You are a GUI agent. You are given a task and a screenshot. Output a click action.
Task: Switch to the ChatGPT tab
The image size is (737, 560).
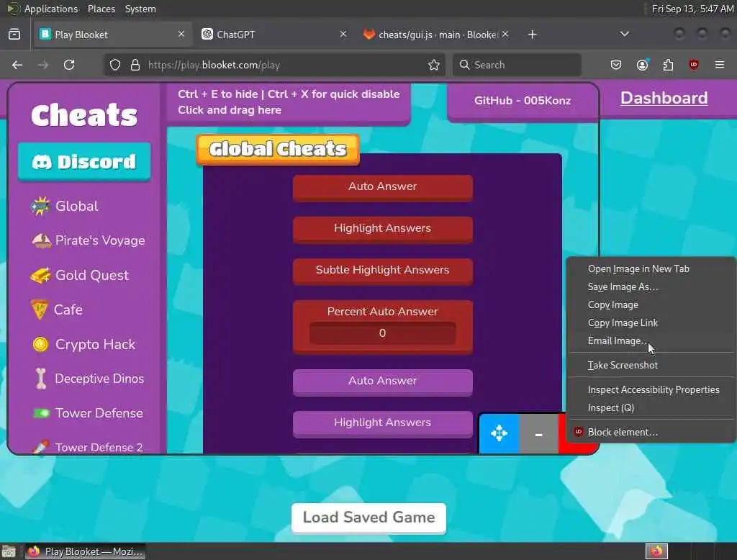pyautogui.click(x=274, y=35)
